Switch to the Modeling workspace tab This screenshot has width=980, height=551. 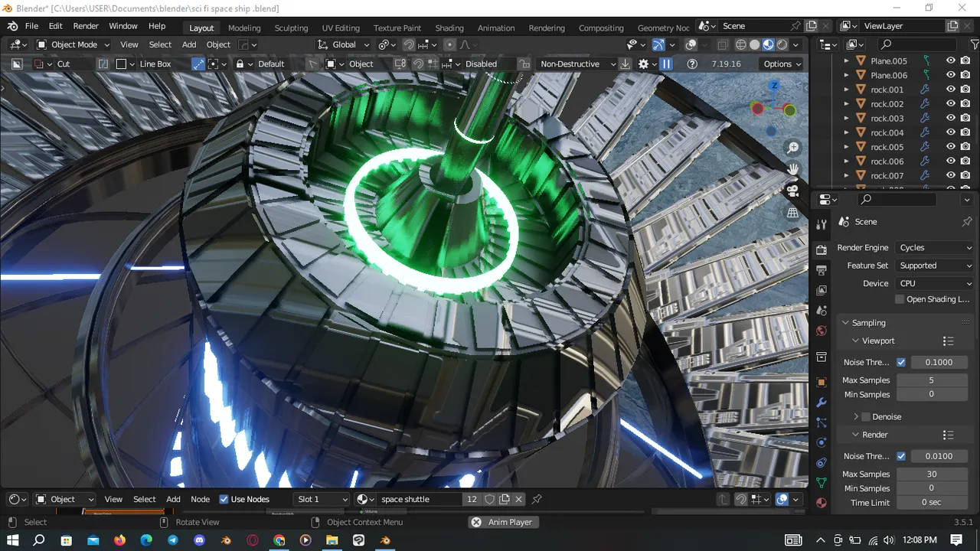(244, 28)
